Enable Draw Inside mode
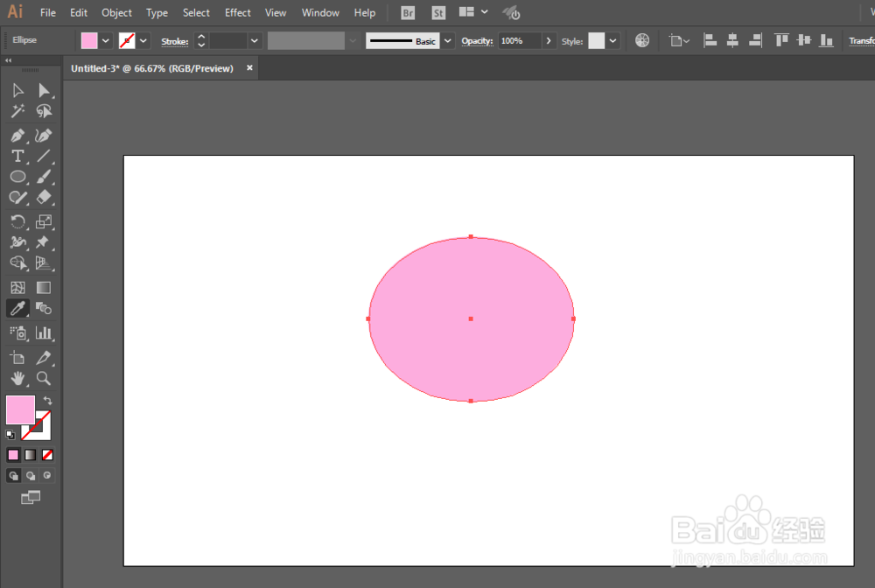Image resolution: width=875 pixels, height=588 pixels. point(47,476)
